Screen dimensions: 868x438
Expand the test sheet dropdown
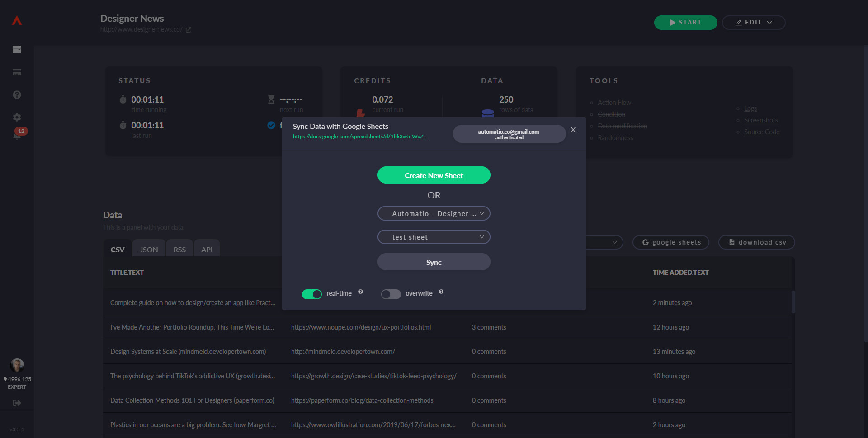(x=434, y=237)
